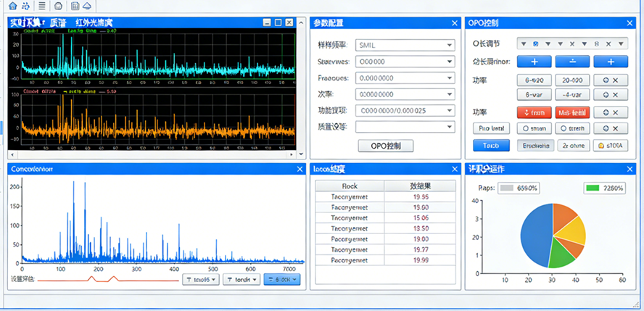The image size is (644, 311).
Task: Click the second toolbar icon beside Home
Action: pyautogui.click(x=27, y=6)
